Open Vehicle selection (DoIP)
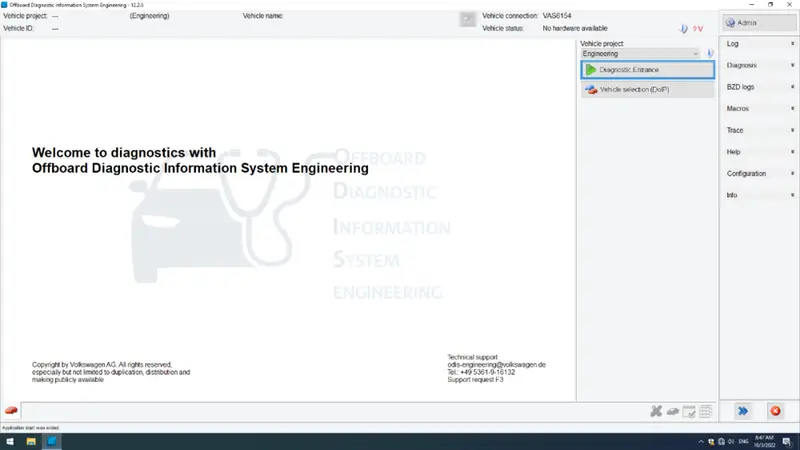The width and height of the screenshot is (800, 450). 647,90
